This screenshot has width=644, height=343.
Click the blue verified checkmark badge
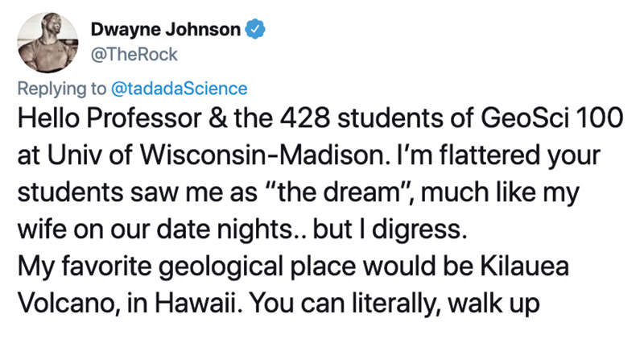(255, 29)
